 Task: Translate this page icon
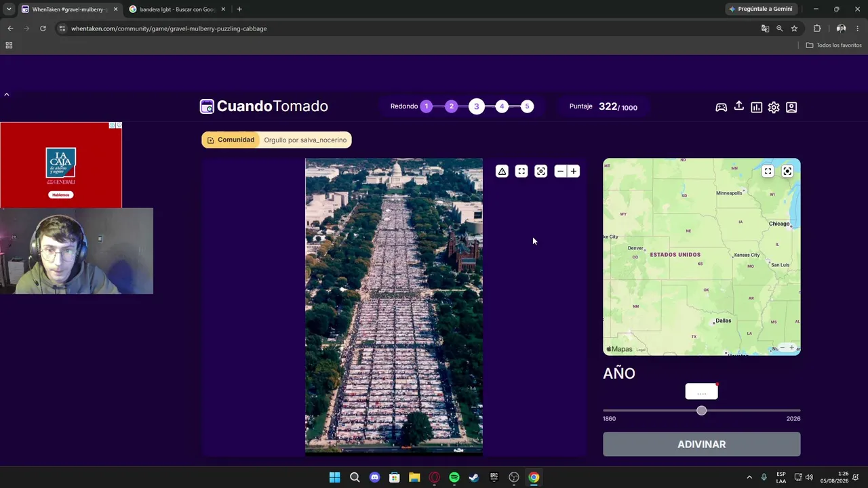tap(765, 28)
